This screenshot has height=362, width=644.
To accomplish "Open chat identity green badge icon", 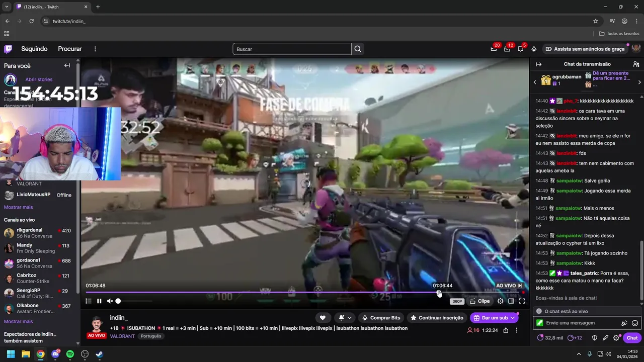I will [x=540, y=323].
